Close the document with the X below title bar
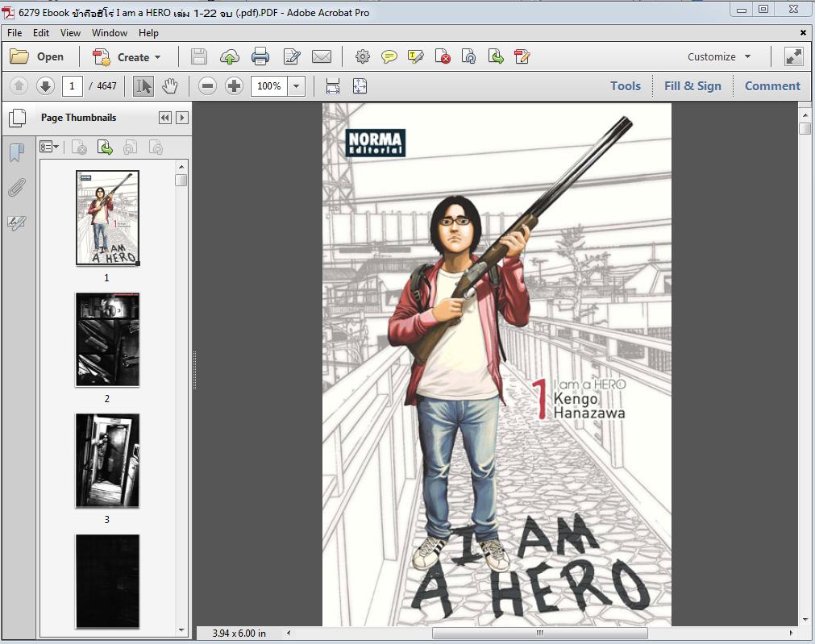Screen dimensions: 815x644 point(803,33)
